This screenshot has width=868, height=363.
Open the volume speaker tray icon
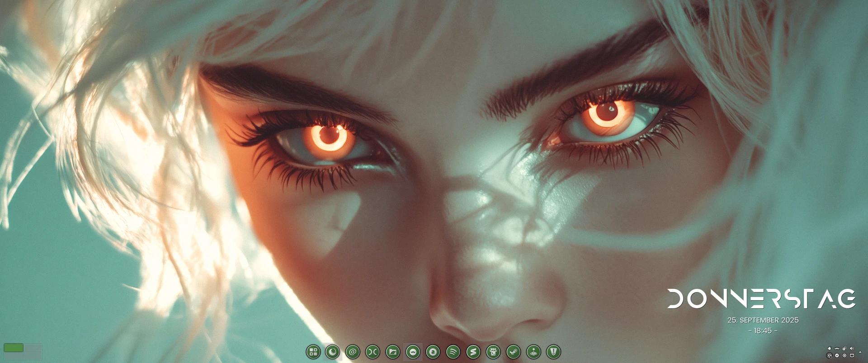(852, 349)
